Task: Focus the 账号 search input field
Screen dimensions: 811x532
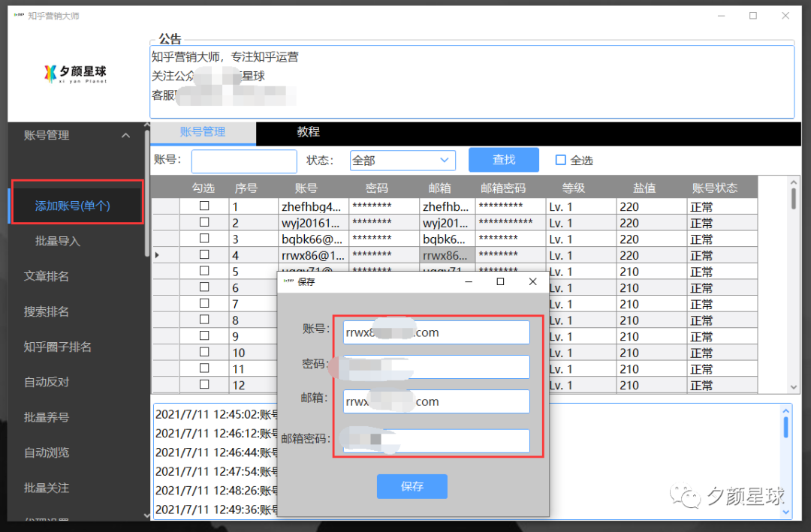Action: coord(244,161)
